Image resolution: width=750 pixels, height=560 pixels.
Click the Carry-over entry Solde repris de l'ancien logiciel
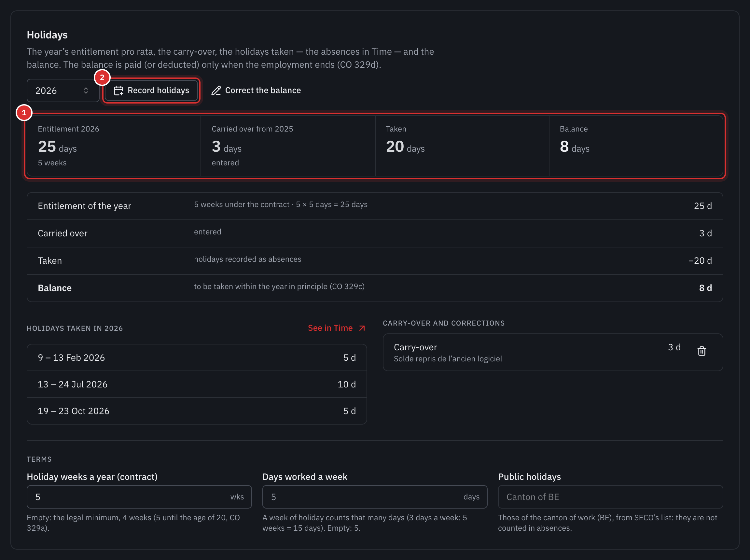(x=552, y=352)
